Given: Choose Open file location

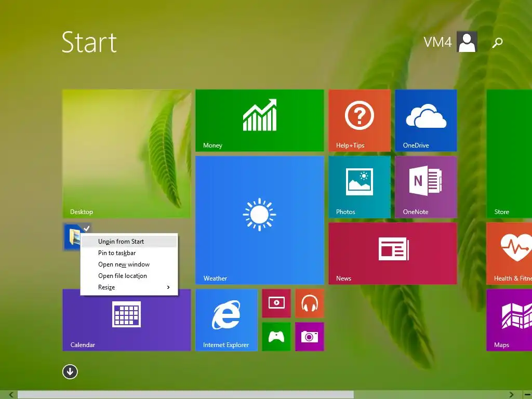Looking at the screenshot, I should 129,276.
